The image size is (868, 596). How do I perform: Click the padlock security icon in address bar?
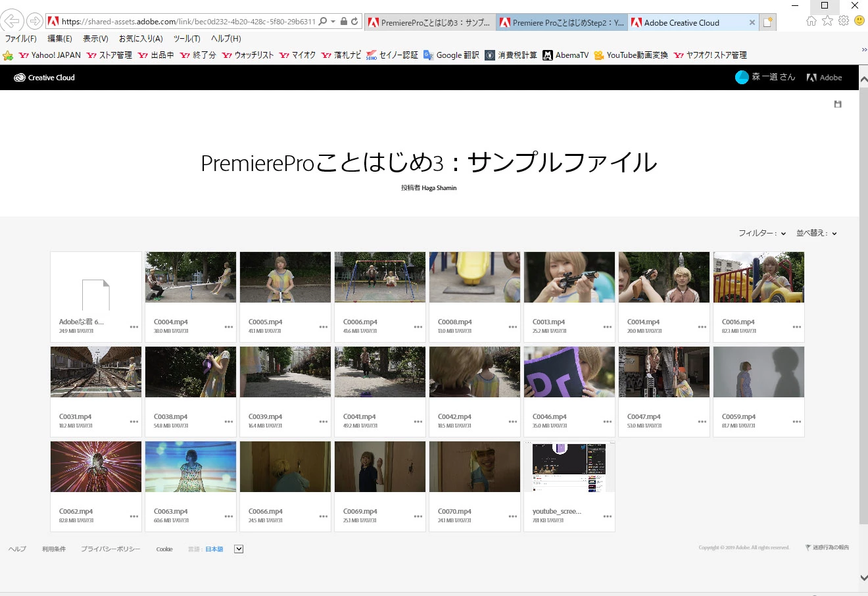(343, 21)
